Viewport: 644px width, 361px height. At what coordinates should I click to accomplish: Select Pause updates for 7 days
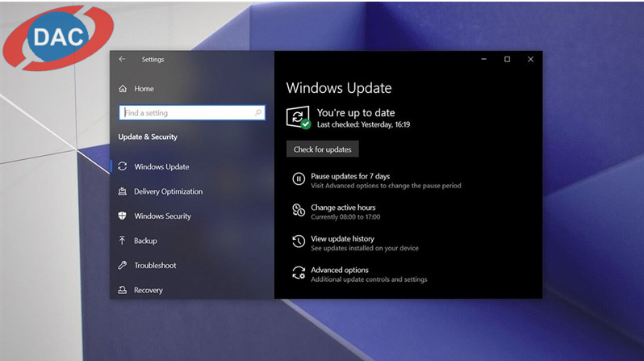click(x=350, y=176)
